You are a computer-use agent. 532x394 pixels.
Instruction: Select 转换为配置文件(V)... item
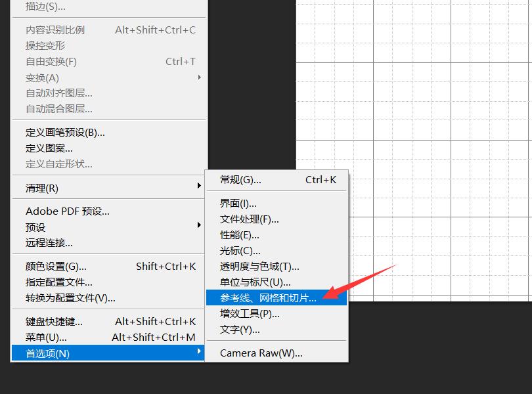(109, 298)
